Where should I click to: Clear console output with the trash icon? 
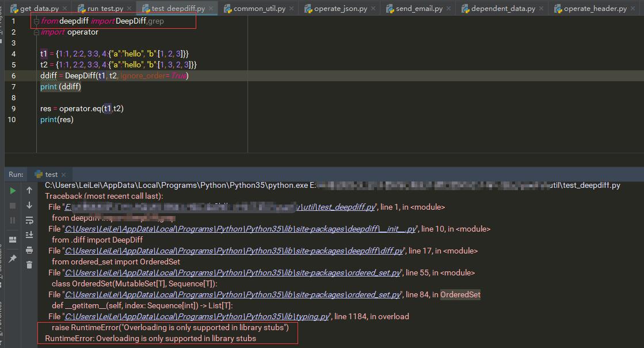(x=29, y=265)
